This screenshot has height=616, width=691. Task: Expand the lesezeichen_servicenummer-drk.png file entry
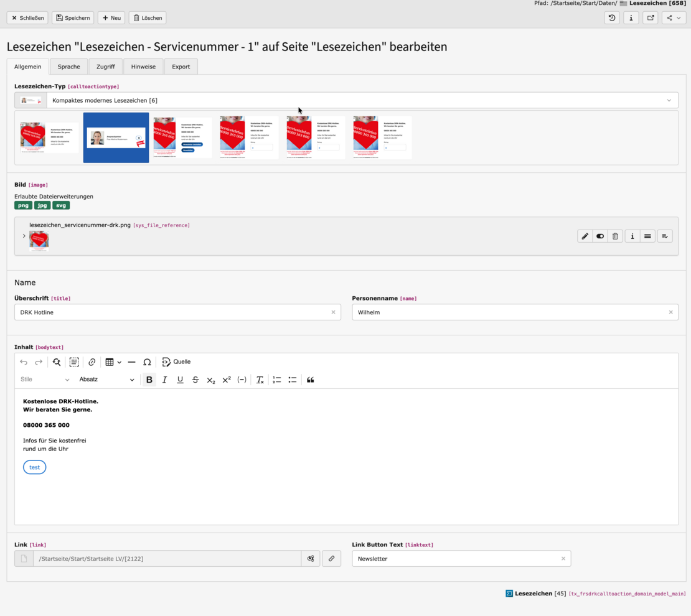pos(24,236)
